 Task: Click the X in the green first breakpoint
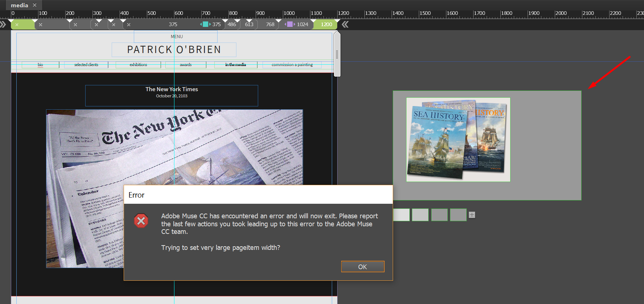pos(17,25)
